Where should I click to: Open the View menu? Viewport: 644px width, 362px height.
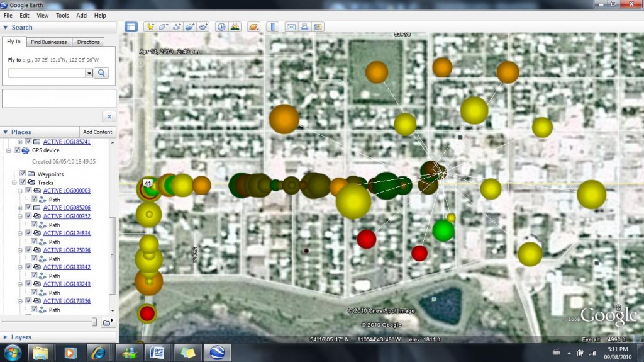(x=42, y=16)
